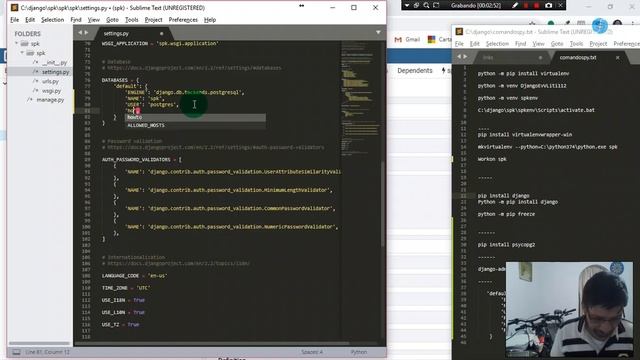Open Preferences menu in settings.py window

point(183,20)
